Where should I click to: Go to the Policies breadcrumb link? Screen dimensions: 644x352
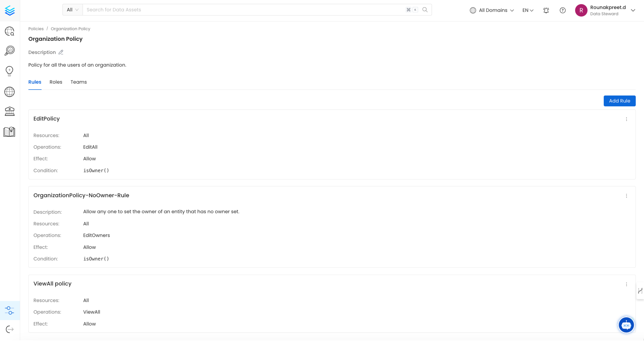pyautogui.click(x=36, y=29)
